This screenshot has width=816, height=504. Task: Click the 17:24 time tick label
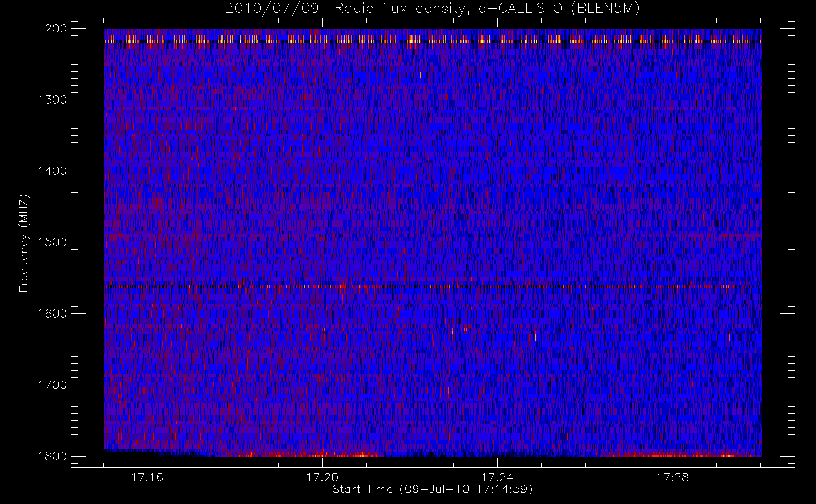(498, 477)
